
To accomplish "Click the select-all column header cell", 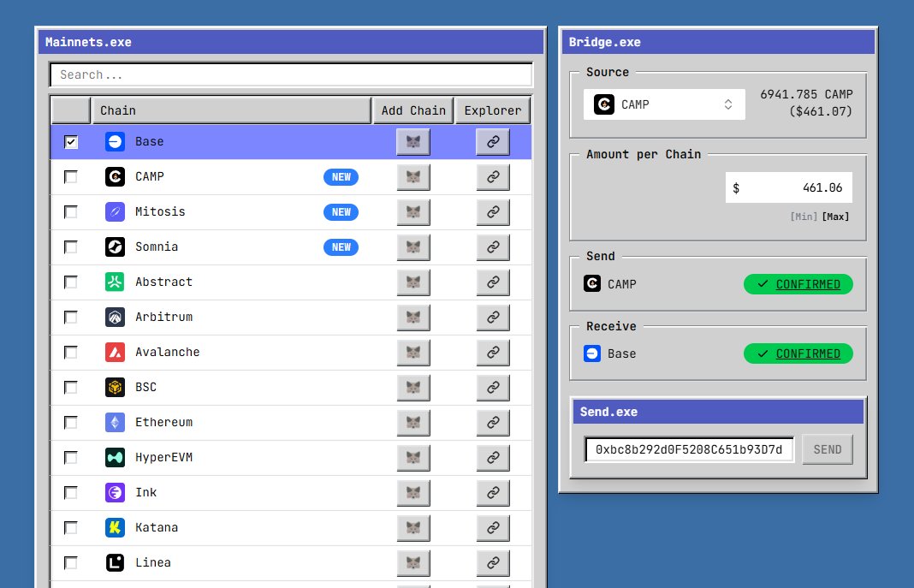I will (70, 110).
